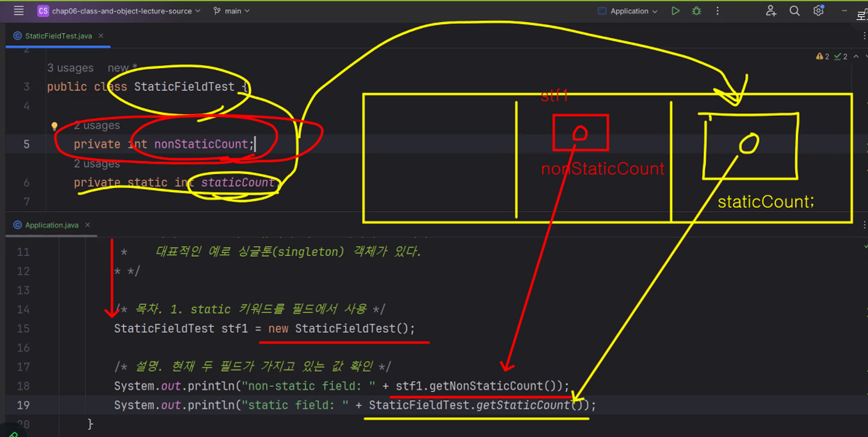Screen dimensions: 868x437
Task: Open Search Everywhere magnifier
Action: point(795,11)
